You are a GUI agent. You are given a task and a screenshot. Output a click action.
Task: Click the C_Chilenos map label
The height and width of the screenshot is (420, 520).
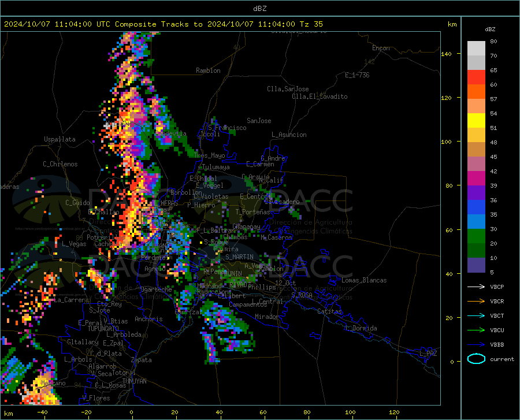tap(60, 164)
